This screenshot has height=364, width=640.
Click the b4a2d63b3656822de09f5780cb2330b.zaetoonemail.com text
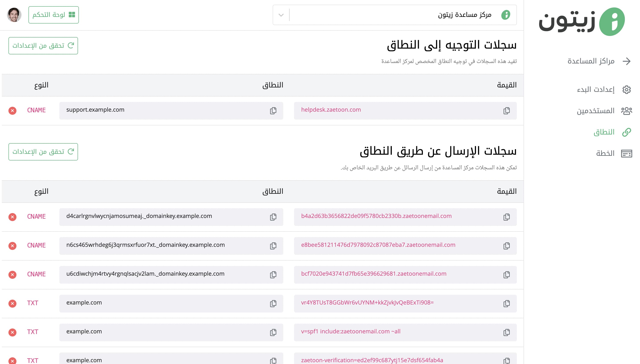click(376, 216)
